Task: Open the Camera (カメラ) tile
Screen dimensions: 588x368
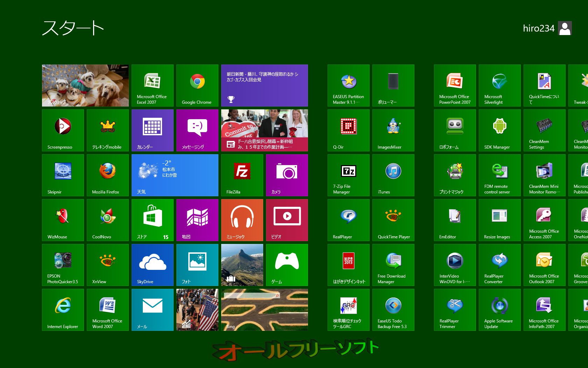Action: [287, 175]
